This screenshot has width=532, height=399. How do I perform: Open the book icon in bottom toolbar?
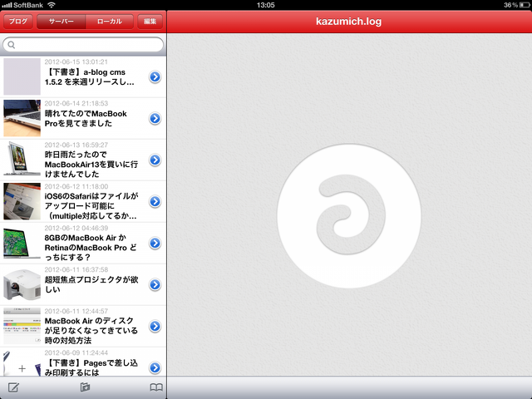pos(155,387)
